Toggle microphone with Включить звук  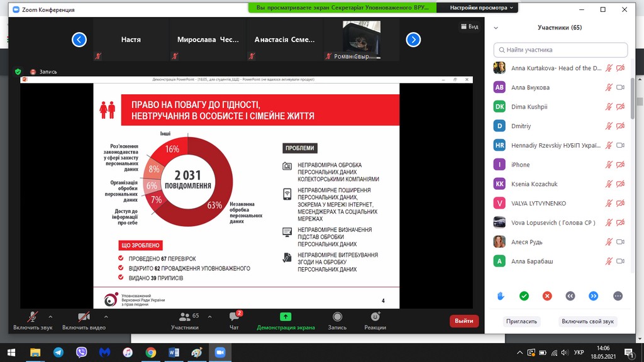[x=31, y=321]
